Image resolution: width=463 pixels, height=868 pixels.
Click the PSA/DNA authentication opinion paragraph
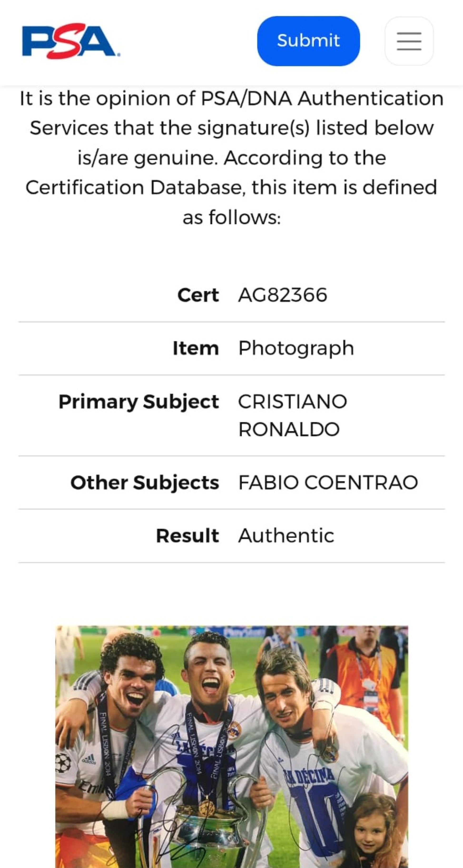coord(232,158)
